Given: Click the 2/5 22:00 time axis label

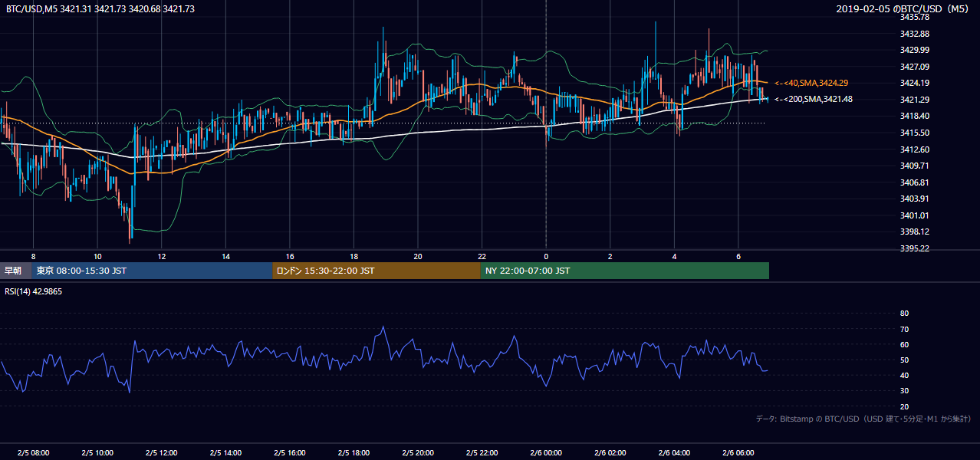Looking at the screenshot, I should [482, 452].
